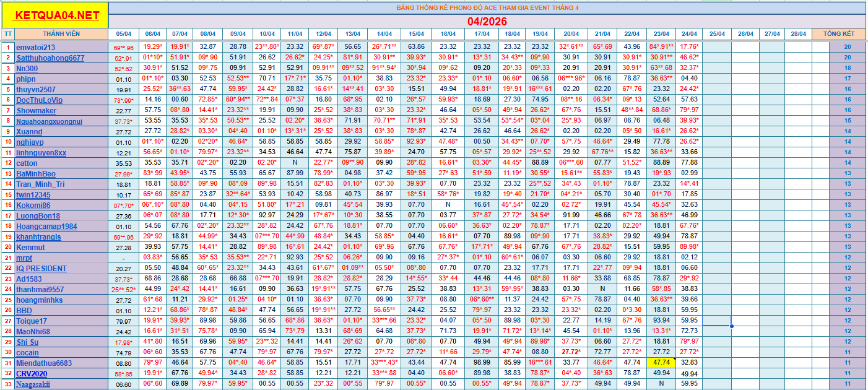Click the 28/04 date header
The height and width of the screenshot is (390, 868).
798,34
